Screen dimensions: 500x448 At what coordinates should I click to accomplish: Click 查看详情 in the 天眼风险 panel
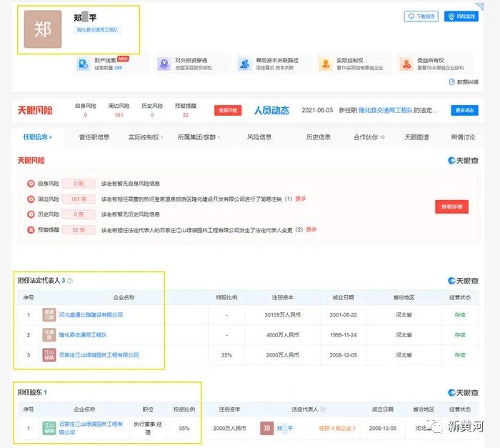coord(451,206)
